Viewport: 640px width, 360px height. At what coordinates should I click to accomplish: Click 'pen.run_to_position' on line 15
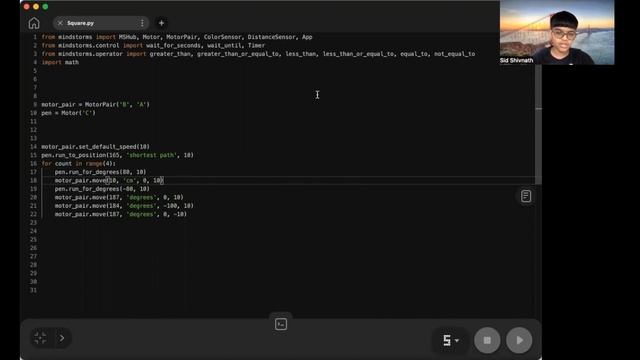tap(74, 156)
